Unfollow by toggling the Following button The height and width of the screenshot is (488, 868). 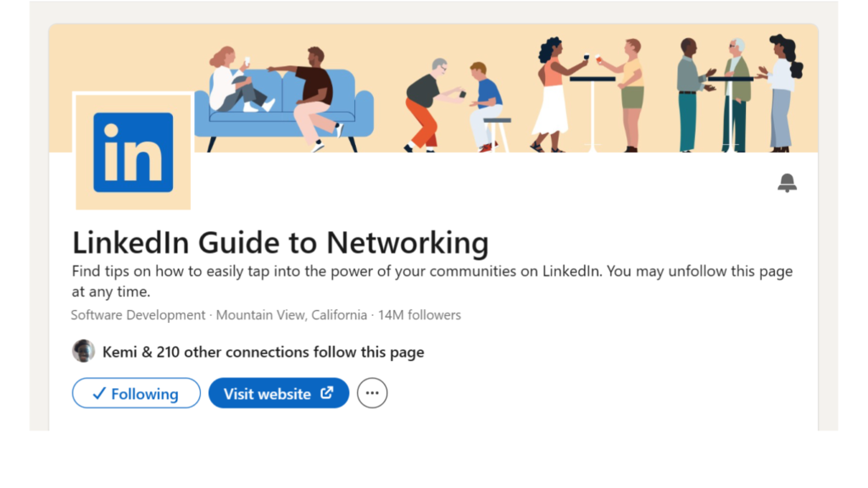tap(136, 392)
